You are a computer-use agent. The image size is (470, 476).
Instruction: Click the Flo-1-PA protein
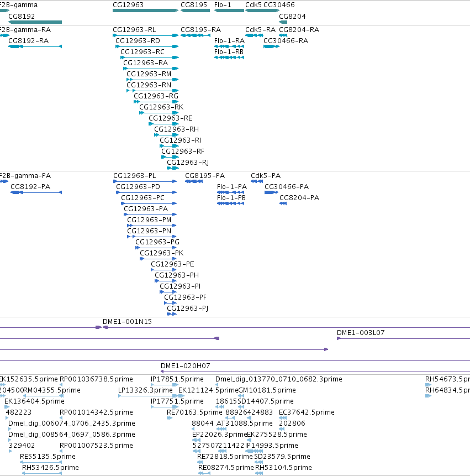click(230, 192)
